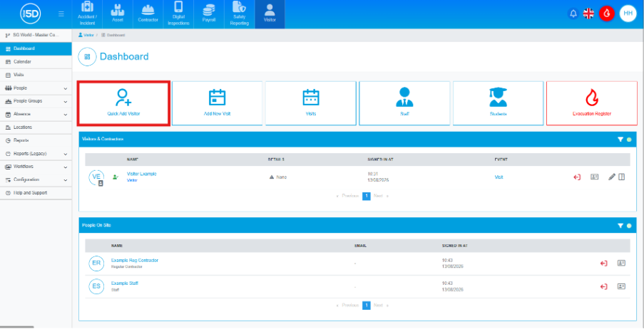
Task: Open Calendar in the sidebar
Action: (x=36, y=61)
